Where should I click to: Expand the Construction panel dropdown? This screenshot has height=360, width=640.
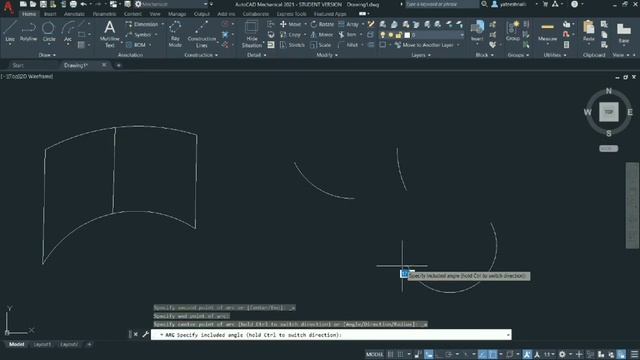(x=202, y=55)
